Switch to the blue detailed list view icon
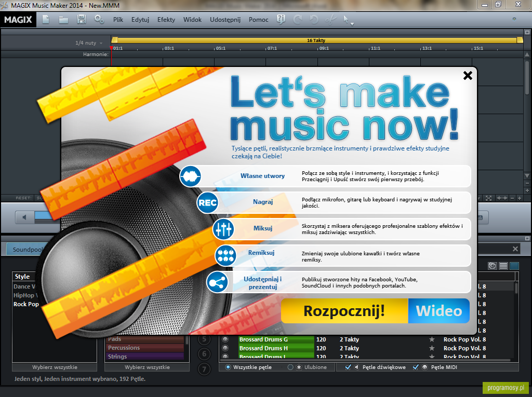Image resolution: width=532 pixels, height=397 pixels. pyautogui.click(x=514, y=266)
